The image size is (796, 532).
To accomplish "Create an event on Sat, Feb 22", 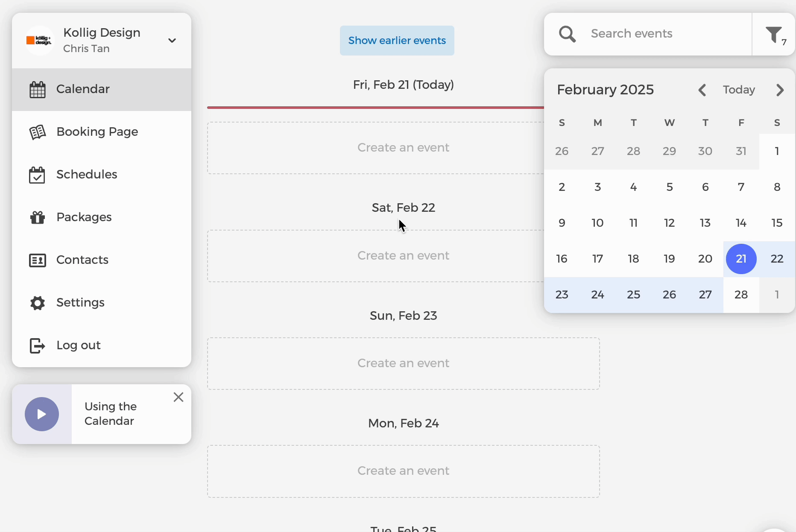I will pos(376,256).
